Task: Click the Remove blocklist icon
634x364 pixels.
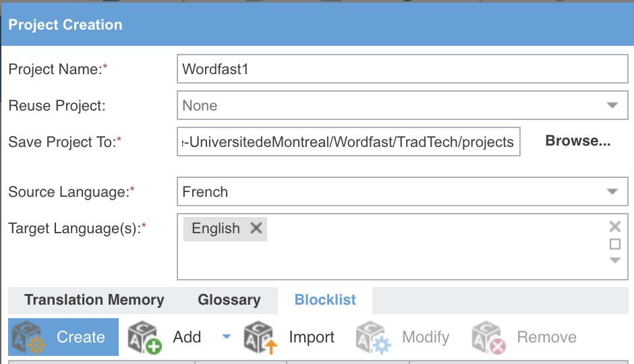Action: point(488,337)
